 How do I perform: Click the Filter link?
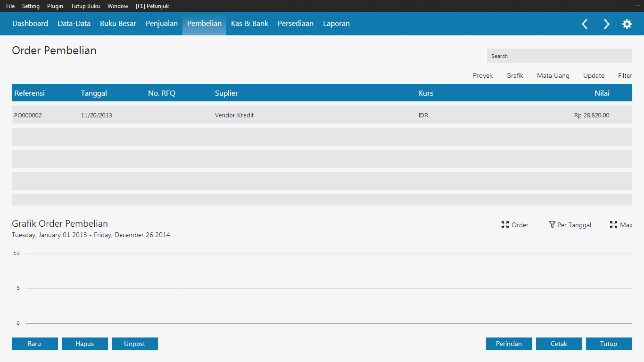(x=625, y=75)
